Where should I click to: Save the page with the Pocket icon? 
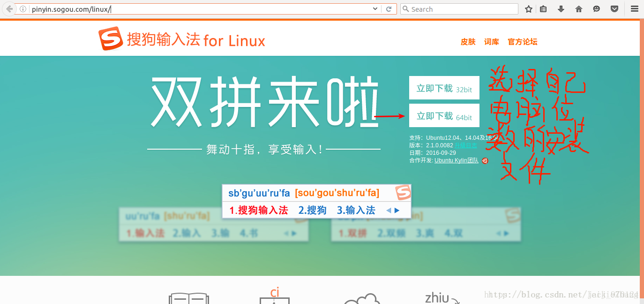(614, 8)
